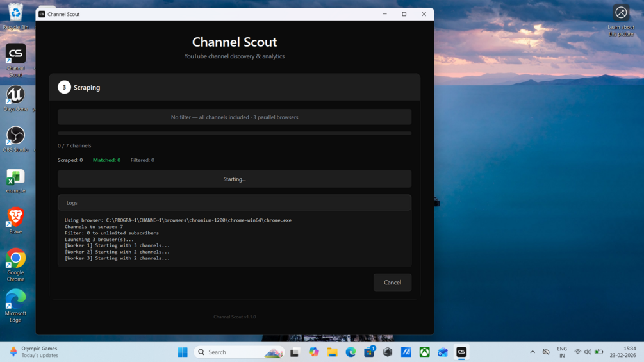Click Learn about this picture icon

621,20
